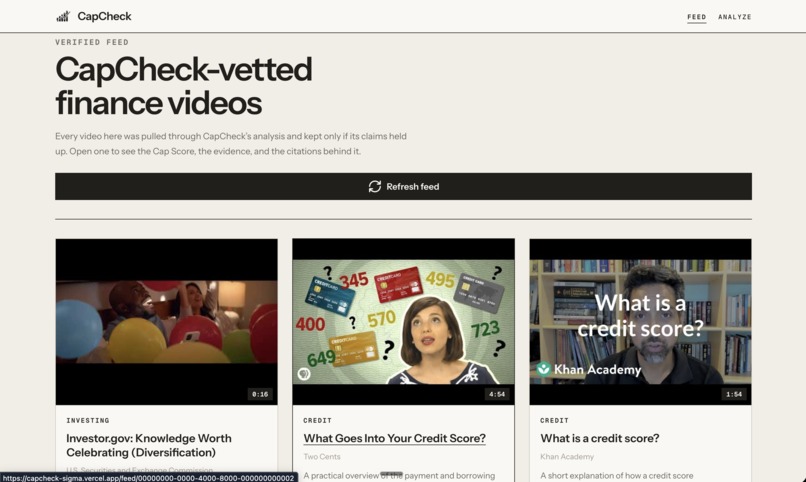
Task: Click the 1:54 duration badge
Action: tap(734, 394)
